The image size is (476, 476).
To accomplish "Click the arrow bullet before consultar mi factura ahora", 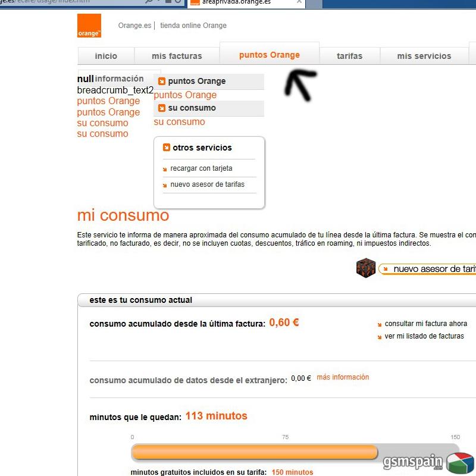I will 380,325.
